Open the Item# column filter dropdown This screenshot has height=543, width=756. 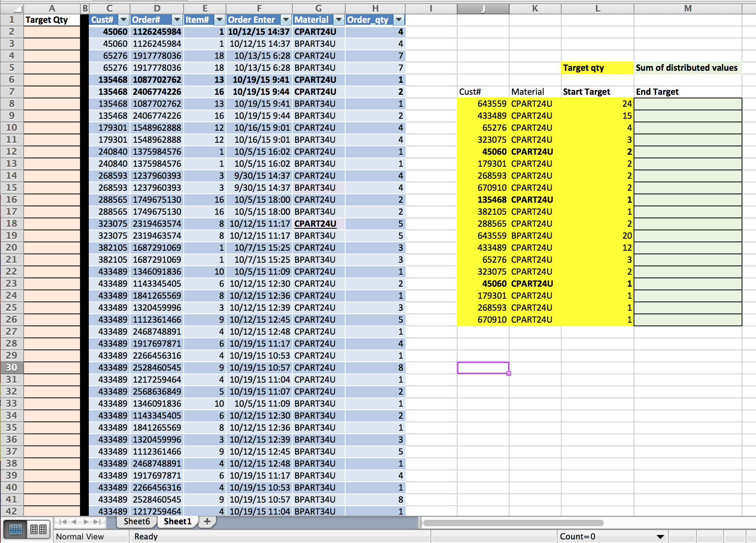tap(220, 20)
